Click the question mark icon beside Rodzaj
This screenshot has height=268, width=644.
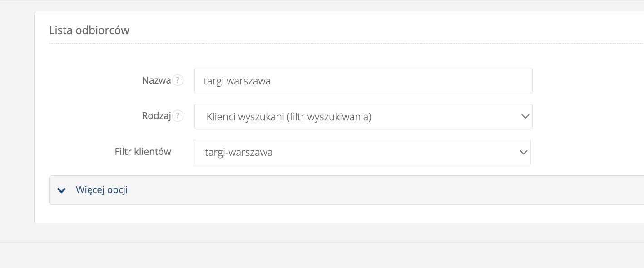coord(178,116)
